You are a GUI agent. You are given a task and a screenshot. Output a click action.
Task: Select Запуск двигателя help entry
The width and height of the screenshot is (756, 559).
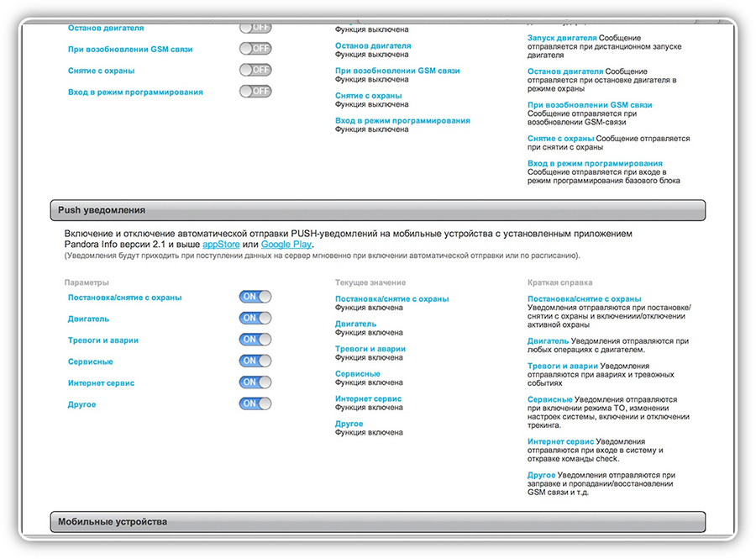click(x=562, y=38)
